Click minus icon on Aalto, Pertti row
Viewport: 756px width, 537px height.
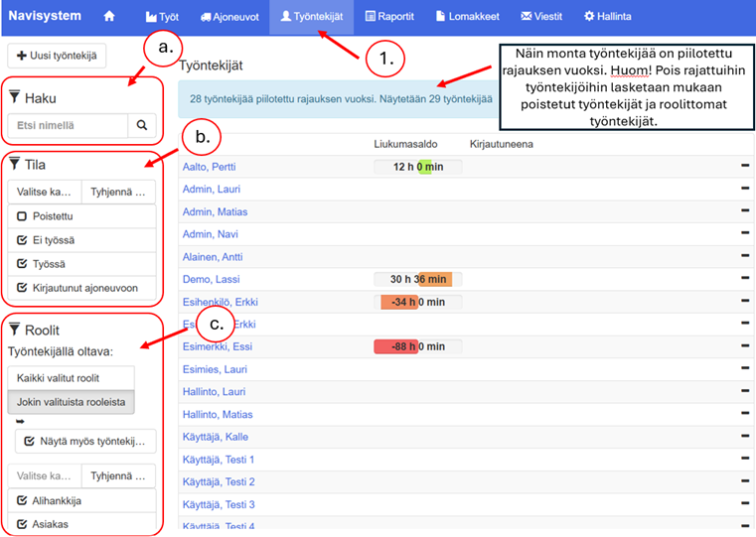[x=744, y=167]
